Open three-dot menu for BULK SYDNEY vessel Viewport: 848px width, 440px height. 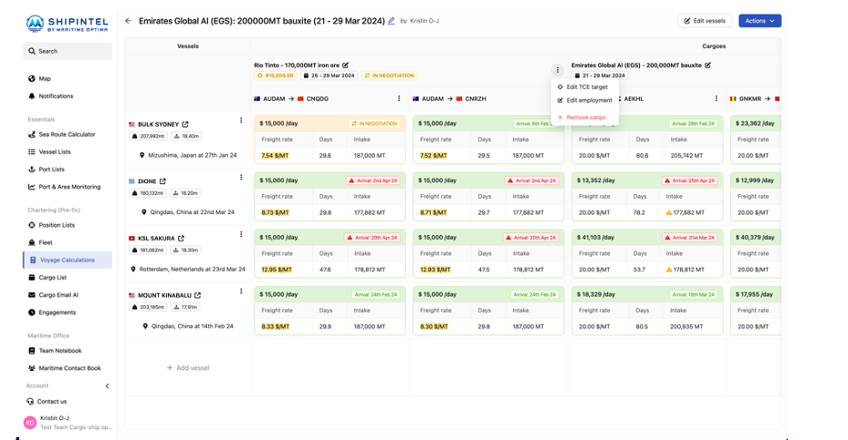pos(241,121)
